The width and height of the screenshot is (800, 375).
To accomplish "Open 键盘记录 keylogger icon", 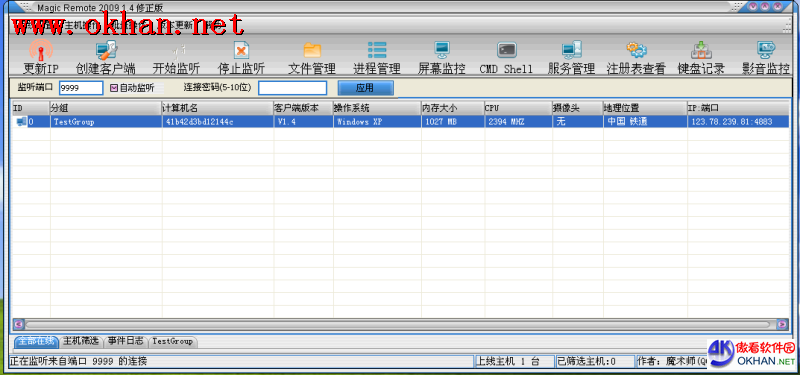I will 701,50.
